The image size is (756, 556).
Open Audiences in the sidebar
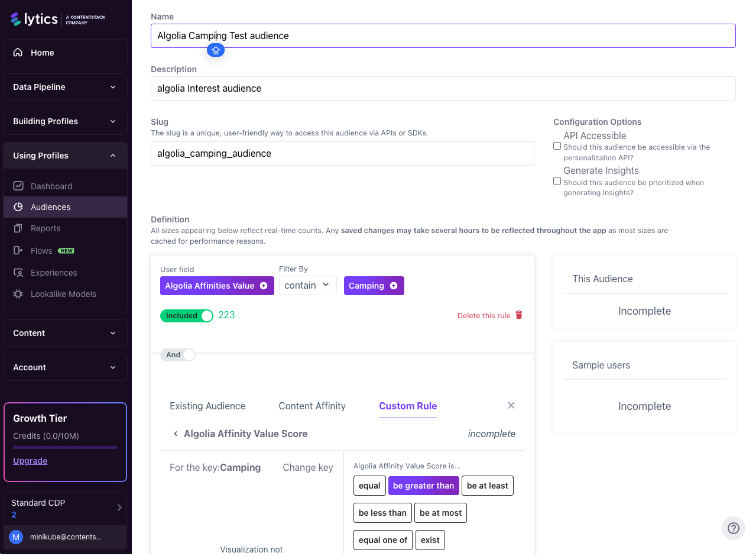(x=65, y=207)
